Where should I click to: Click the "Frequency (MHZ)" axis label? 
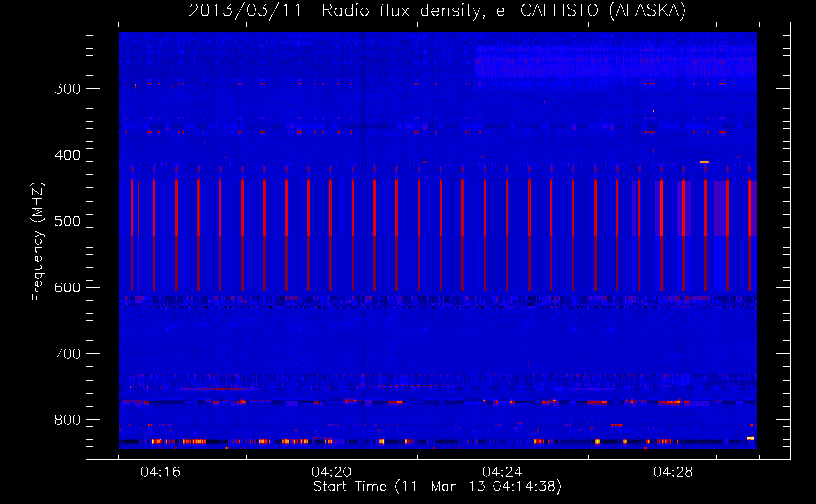pos(38,241)
